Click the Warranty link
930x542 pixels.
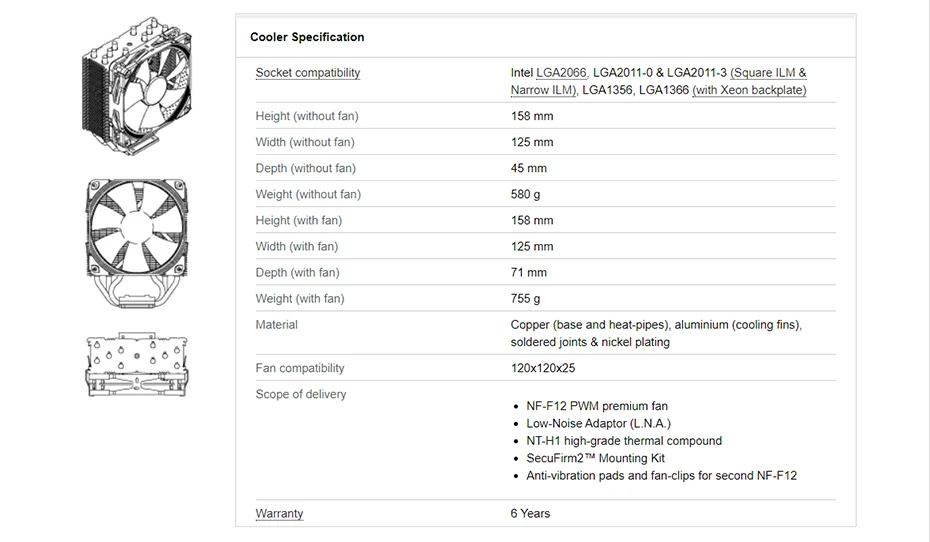click(x=279, y=514)
